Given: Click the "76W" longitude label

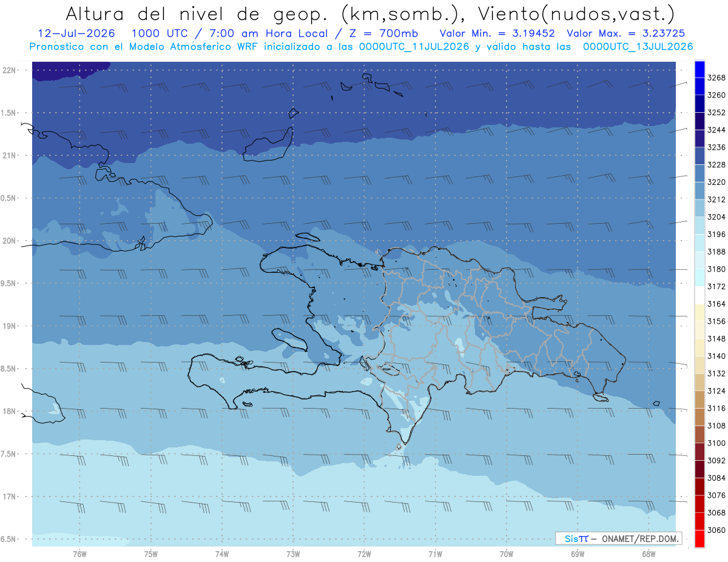Looking at the screenshot, I should [x=79, y=554].
